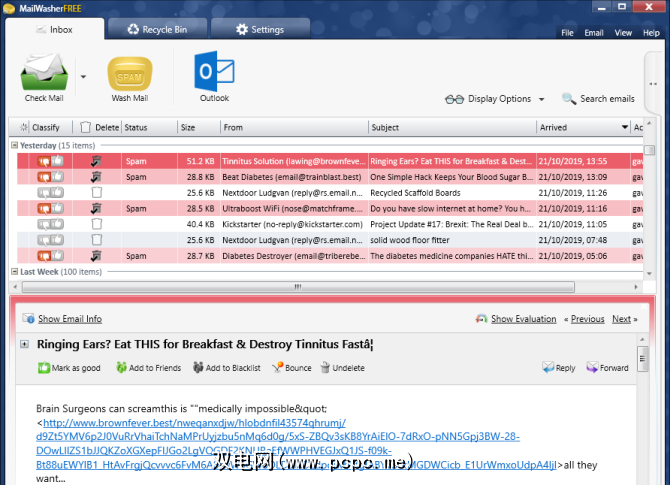Toggle delete checkbox for Kickstarter email
Image resolution: width=670 pixels, height=485 pixels.
coord(97,224)
